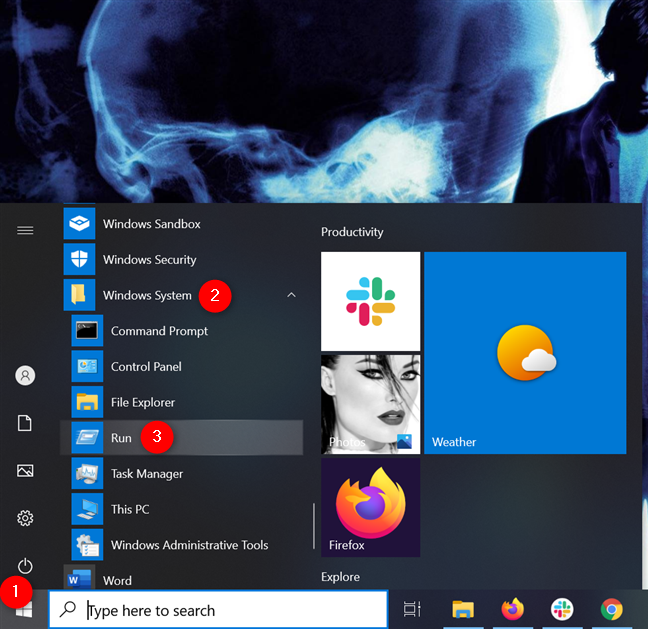Click the taskbar search box
Viewport: 648px width, 629px height.
click(219, 610)
